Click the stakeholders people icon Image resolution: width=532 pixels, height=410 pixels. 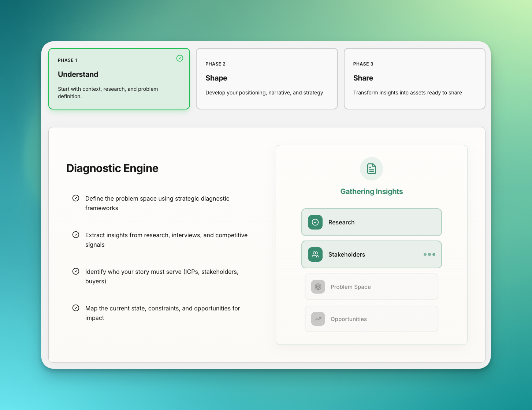point(315,254)
